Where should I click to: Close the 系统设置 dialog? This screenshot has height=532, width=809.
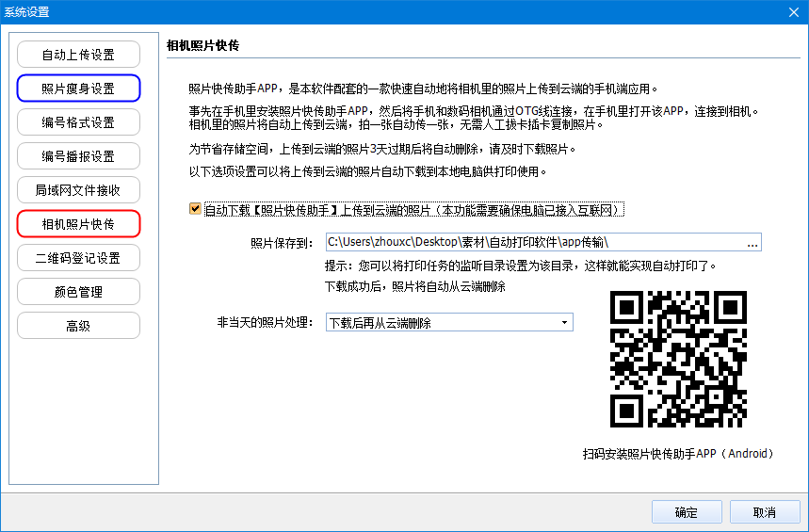click(x=794, y=12)
